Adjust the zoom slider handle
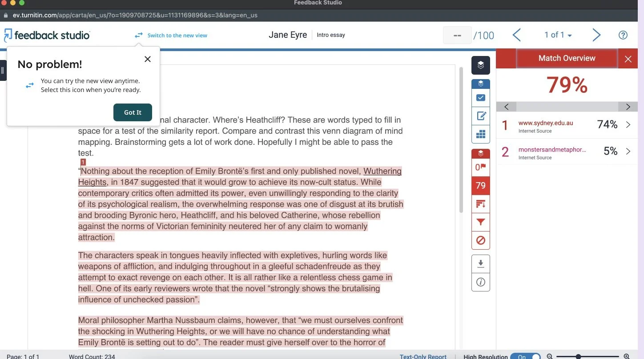The width and height of the screenshot is (644, 359). click(578, 356)
